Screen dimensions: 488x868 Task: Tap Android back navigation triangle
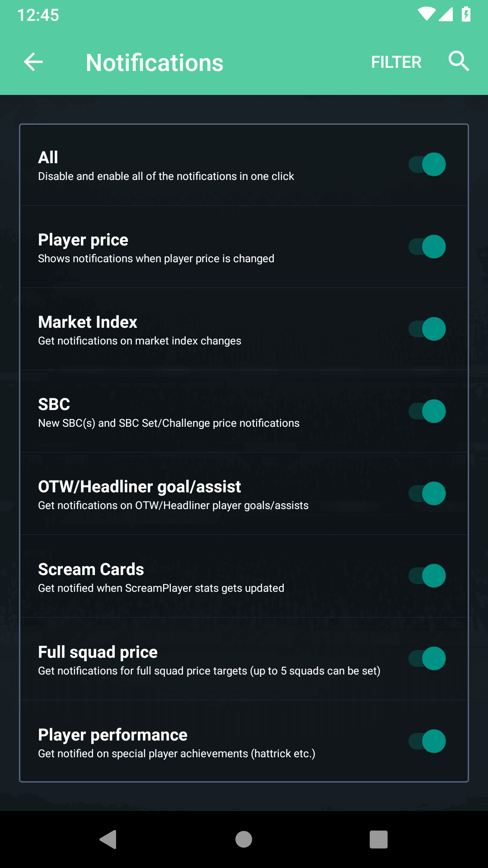(x=108, y=840)
